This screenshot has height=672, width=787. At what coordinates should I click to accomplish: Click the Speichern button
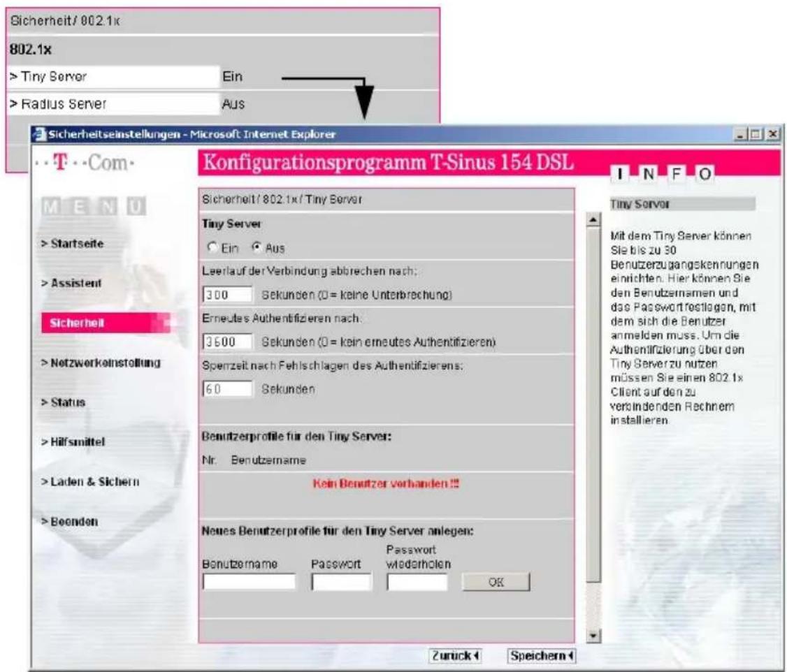coord(541,655)
